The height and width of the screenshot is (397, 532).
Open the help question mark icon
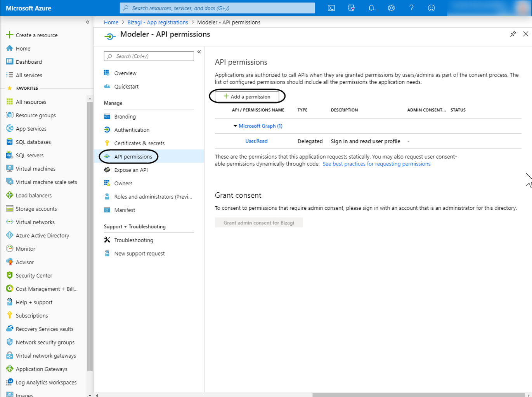click(411, 8)
